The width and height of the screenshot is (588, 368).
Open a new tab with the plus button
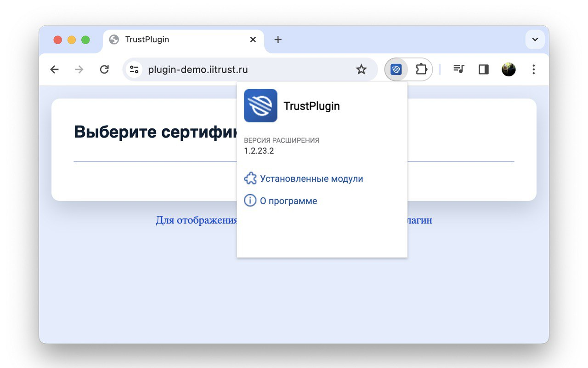click(277, 40)
